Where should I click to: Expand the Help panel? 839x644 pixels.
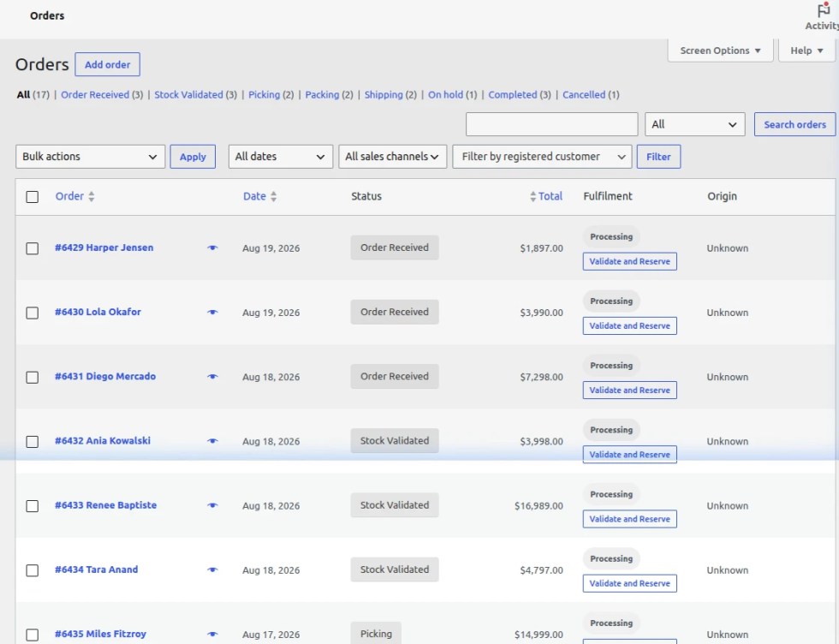(x=806, y=51)
